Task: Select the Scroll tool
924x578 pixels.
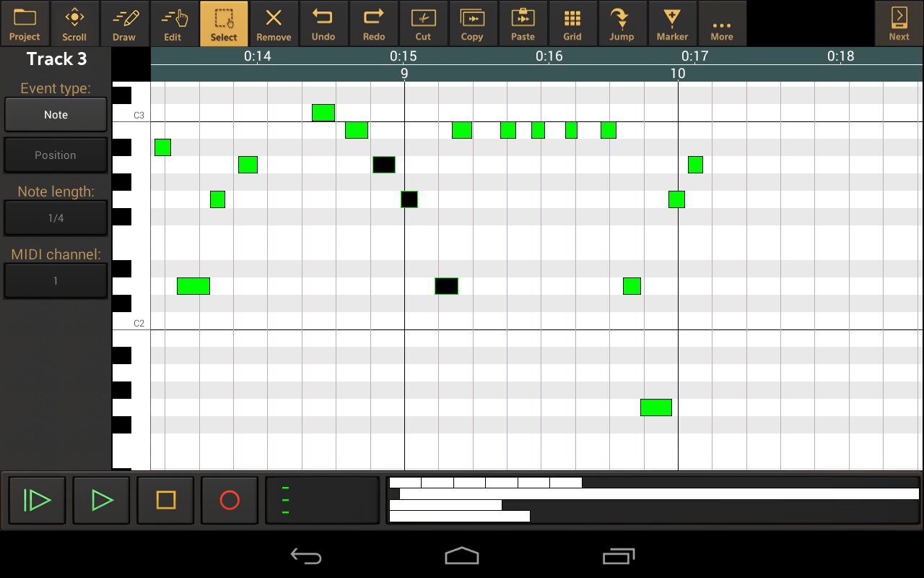Action: tap(74, 24)
